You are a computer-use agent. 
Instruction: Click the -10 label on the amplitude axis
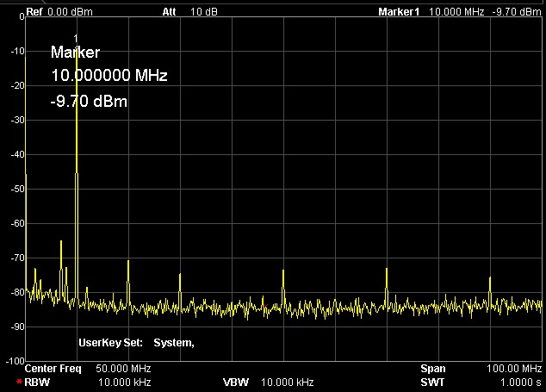coord(16,52)
